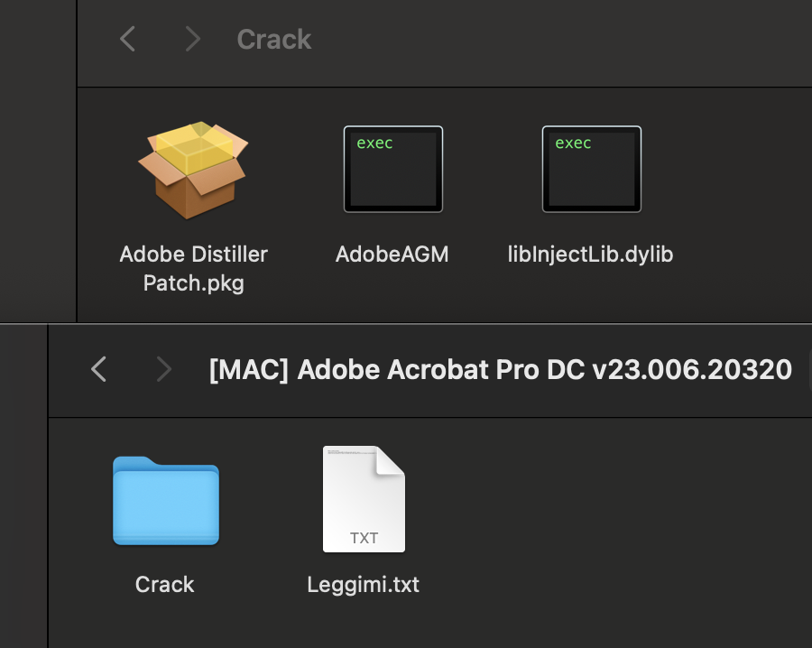Go back in the Adobe Acrobat Pro window
This screenshot has height=648, width=812.
click(x=98, y=369)
